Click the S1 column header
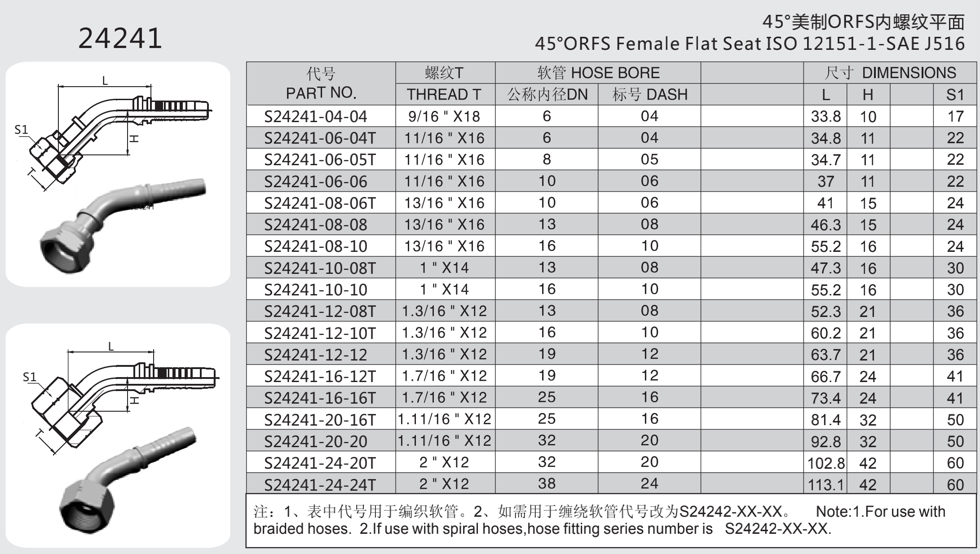Screen dimensions: 980x554 click(955, 95)
